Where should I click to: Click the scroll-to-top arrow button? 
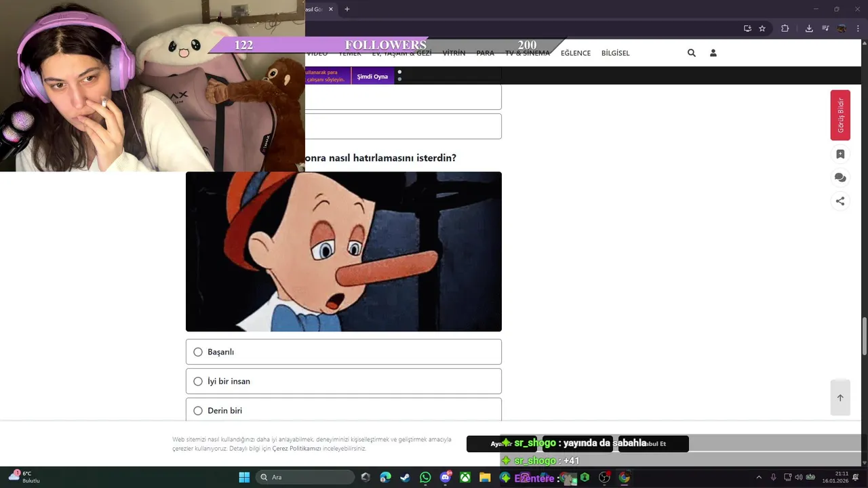(840, 398)
